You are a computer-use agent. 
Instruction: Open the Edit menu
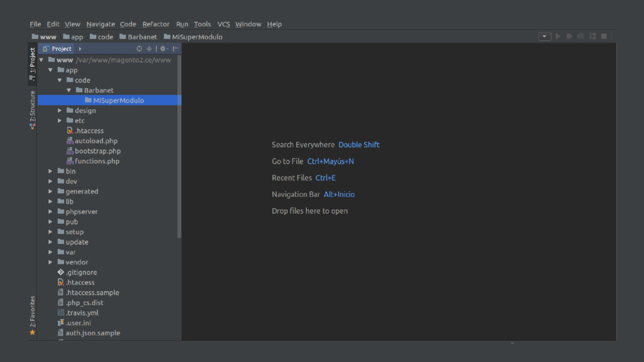coord(53,25)
